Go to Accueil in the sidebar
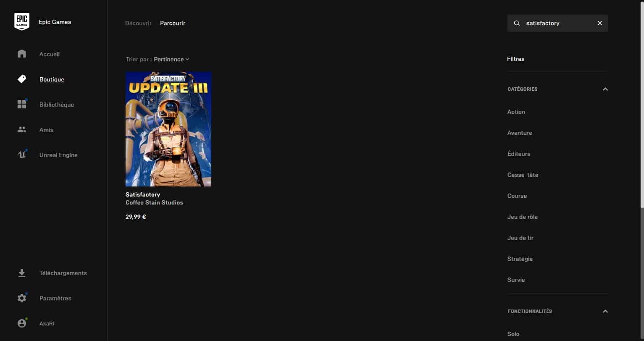Image resolution: width=644 pixels, height=341 pixels. [x=50, y=54]
